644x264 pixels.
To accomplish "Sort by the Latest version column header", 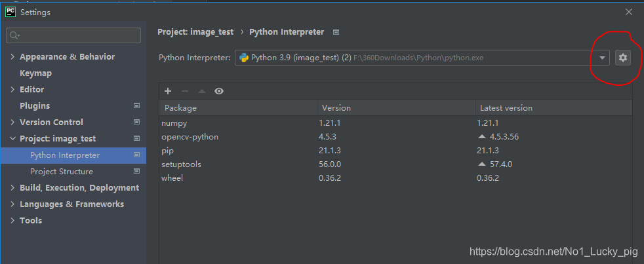I will coord(553,108).
